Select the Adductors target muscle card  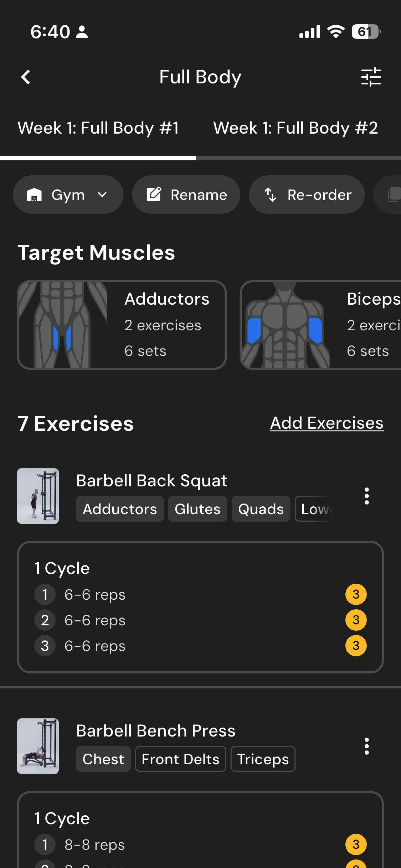tap(122, 325)
